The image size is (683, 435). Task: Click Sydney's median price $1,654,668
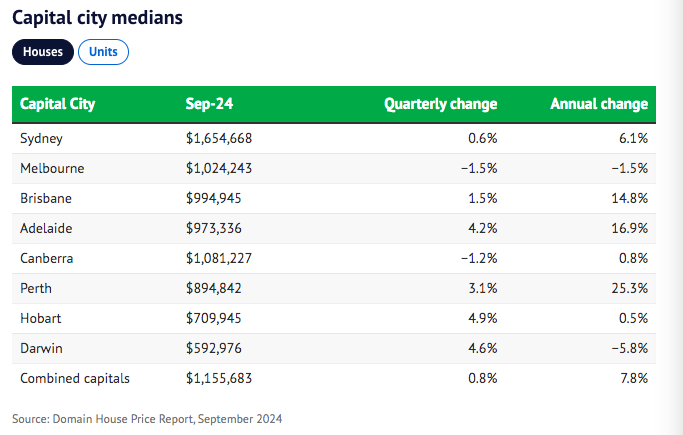click(x=226, y=138)
